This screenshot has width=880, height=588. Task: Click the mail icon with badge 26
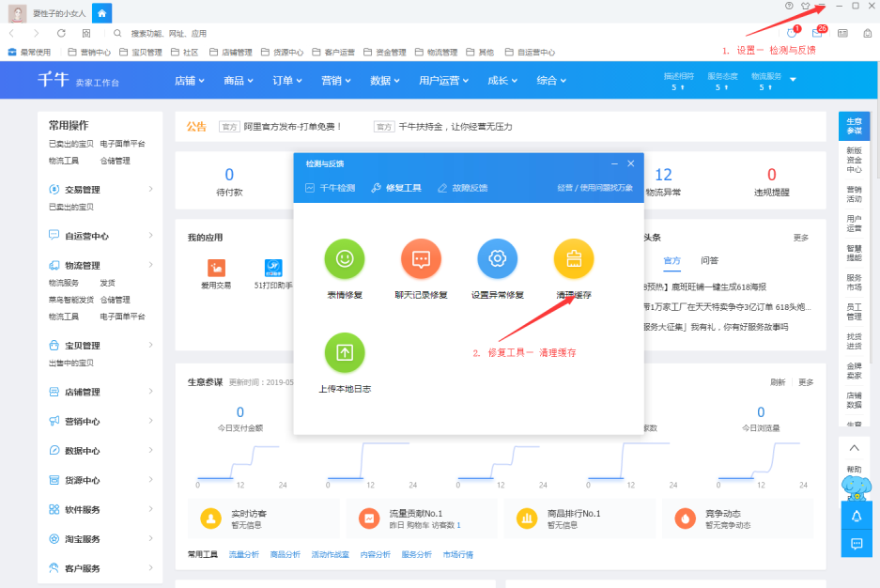click(817, 33)
